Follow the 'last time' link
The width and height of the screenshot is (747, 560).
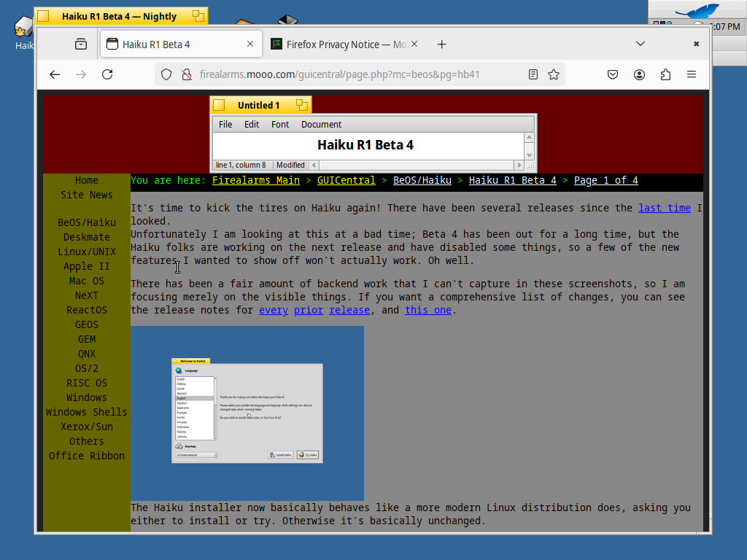(x=665, y=208)
